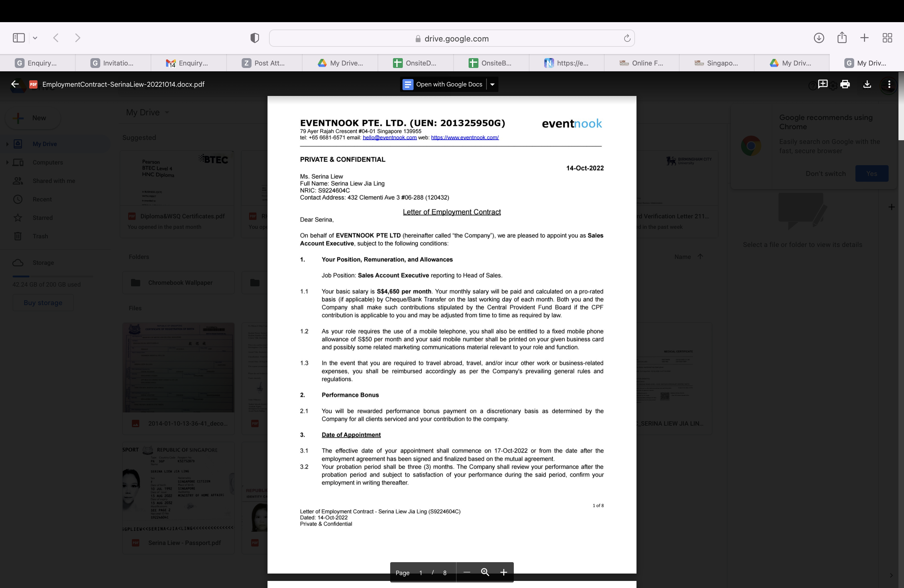Open the privacy shield report
Screen dimensions: 904x588
click(x=255, y=38)
